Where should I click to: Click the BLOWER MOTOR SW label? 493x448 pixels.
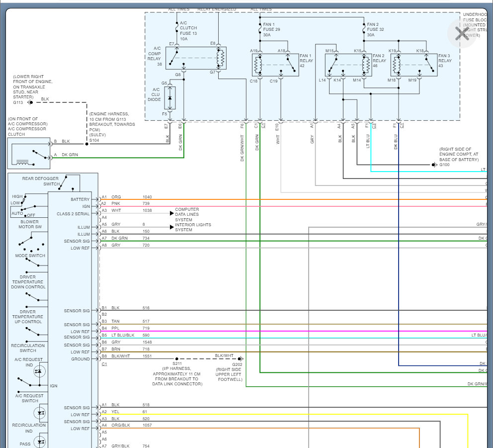(29, 224)
